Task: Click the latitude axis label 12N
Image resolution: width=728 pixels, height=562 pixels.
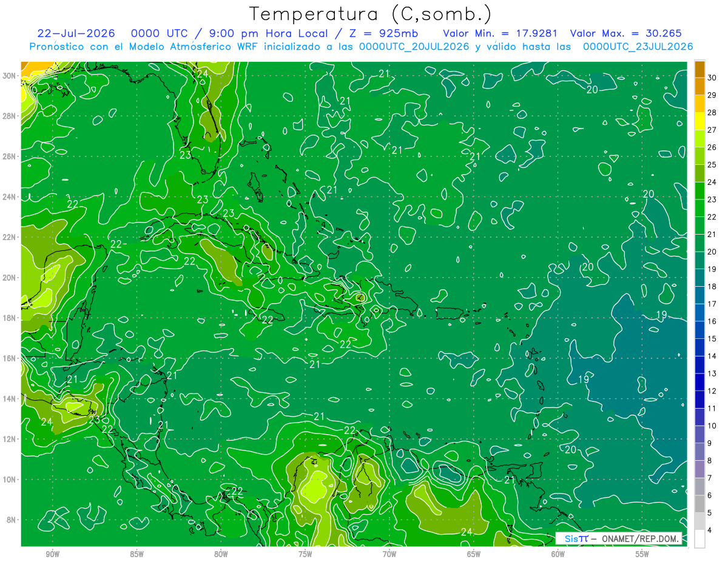Action: (x=10, y=439)
